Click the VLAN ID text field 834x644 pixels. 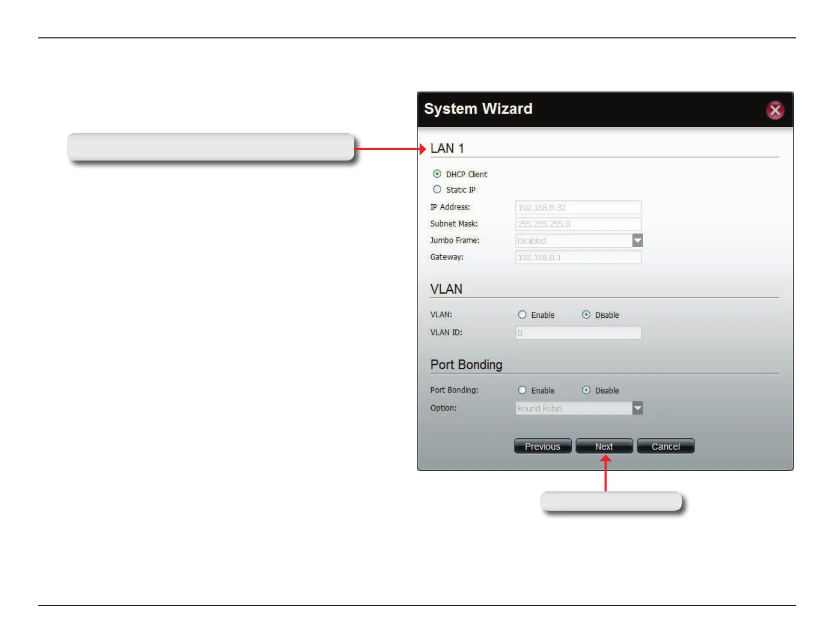click(x=578, y=333)
